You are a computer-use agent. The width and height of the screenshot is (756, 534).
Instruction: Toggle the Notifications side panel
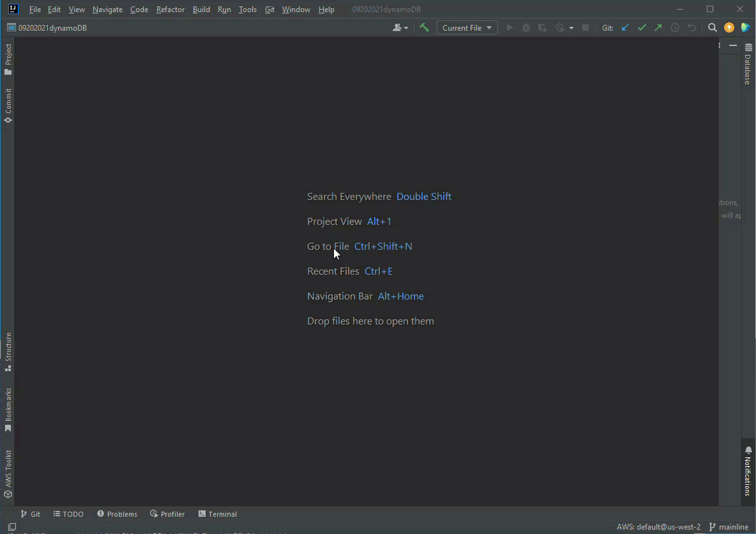748,471
